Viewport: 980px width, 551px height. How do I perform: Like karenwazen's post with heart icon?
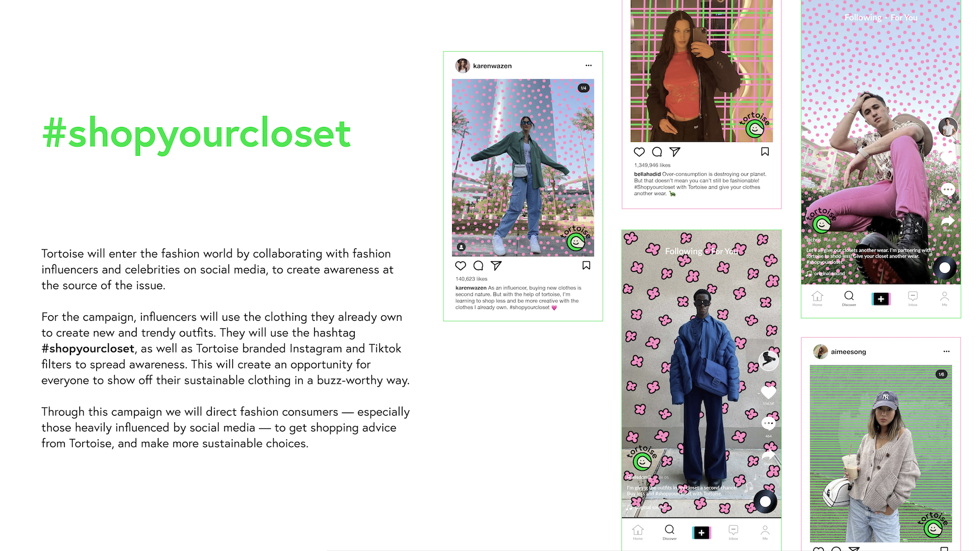click(460, 266)
